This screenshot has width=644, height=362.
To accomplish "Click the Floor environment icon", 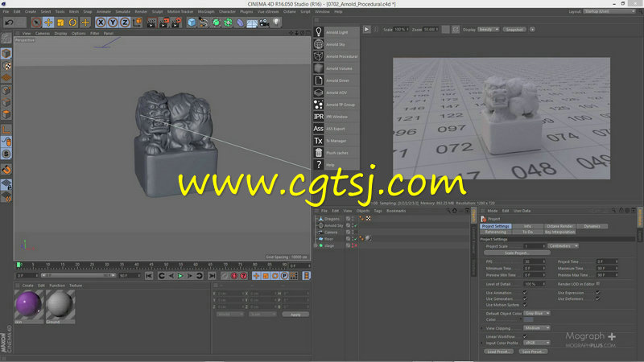I will (252, 23).
